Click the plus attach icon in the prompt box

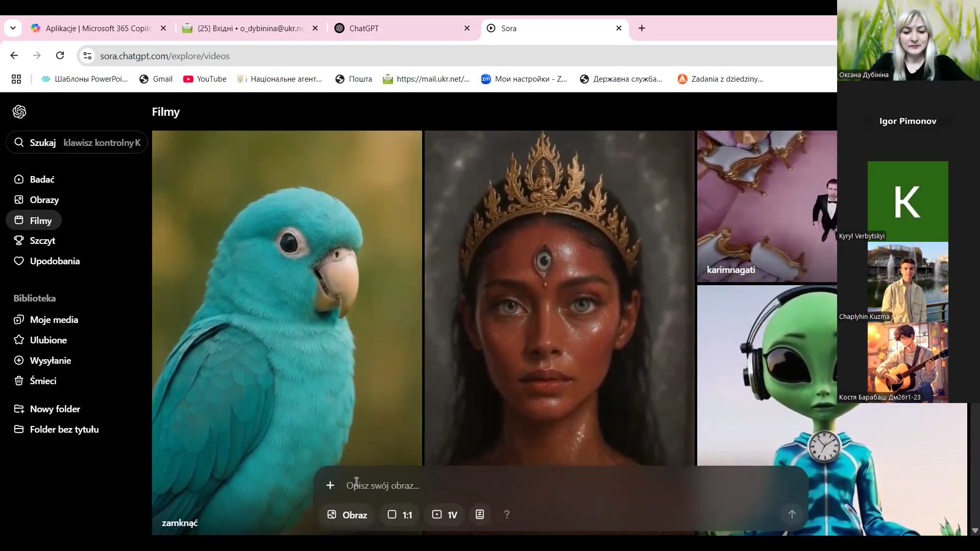(x=330, y=485)
